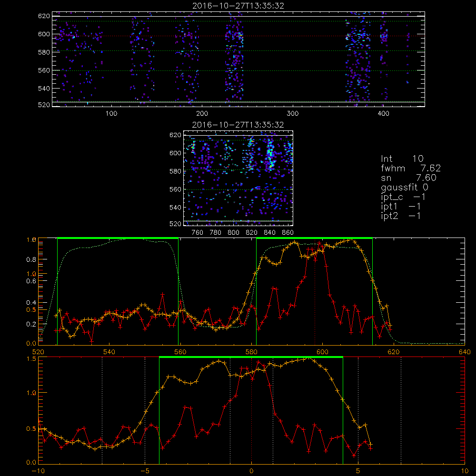The height and width of the screenshot is (476, 476).
Task: Click the 'gaussfit 0' readout
Action: [404, 187]
